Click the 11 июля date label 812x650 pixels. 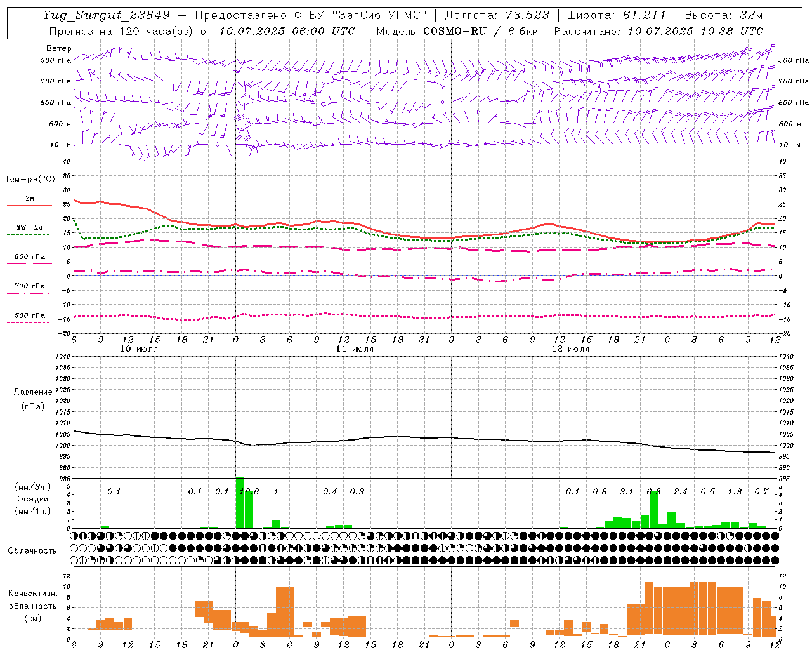click(x=355, y=348)
